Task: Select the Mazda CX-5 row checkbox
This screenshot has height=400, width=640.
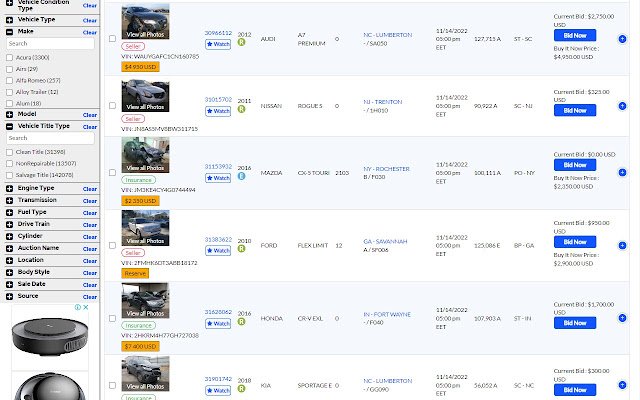Action: (x=112, y=173)
